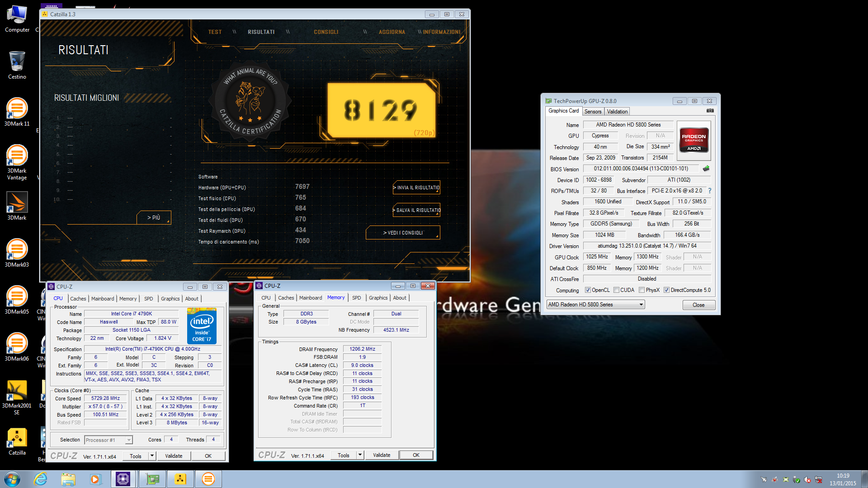
Task: Open the Processor #1 selection dropdown
Action: [x=108, y=440]
